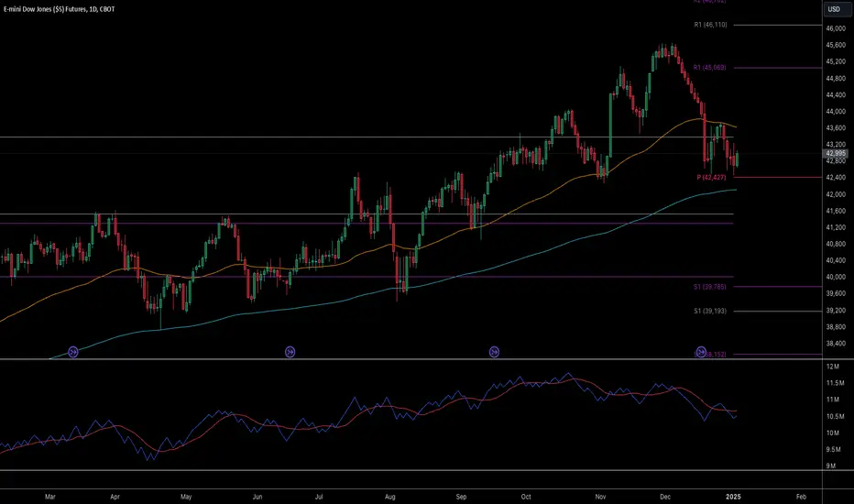Click the September contract switch marker icon

pos(494,352)
